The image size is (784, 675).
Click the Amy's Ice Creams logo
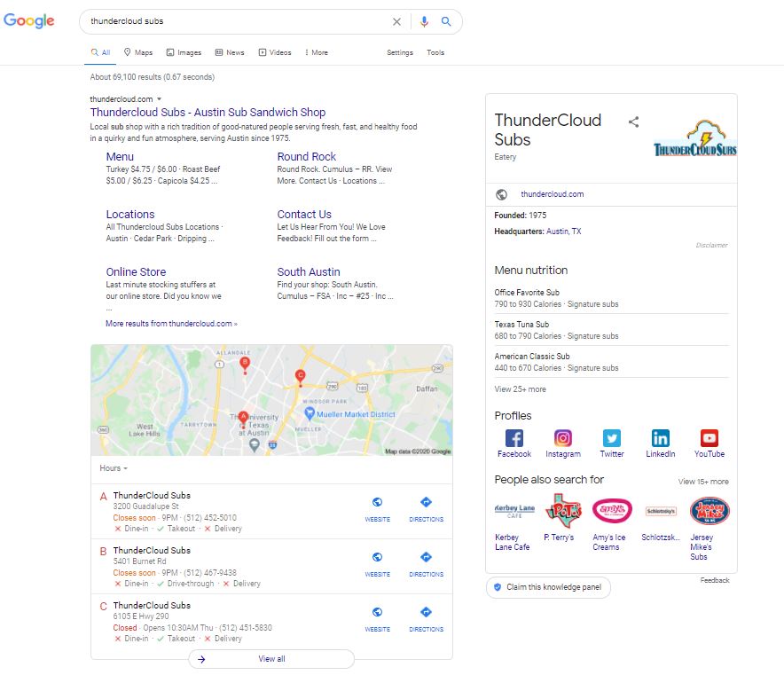pos(611,511)
